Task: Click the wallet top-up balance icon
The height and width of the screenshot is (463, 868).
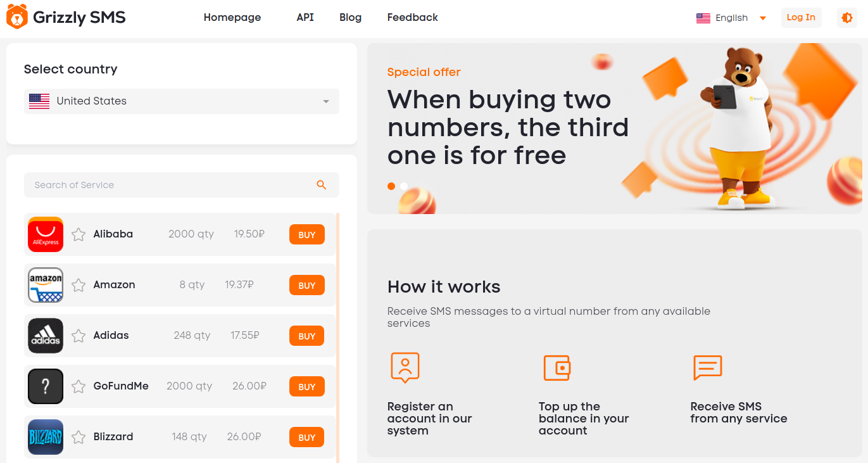Action: [557, 367]
